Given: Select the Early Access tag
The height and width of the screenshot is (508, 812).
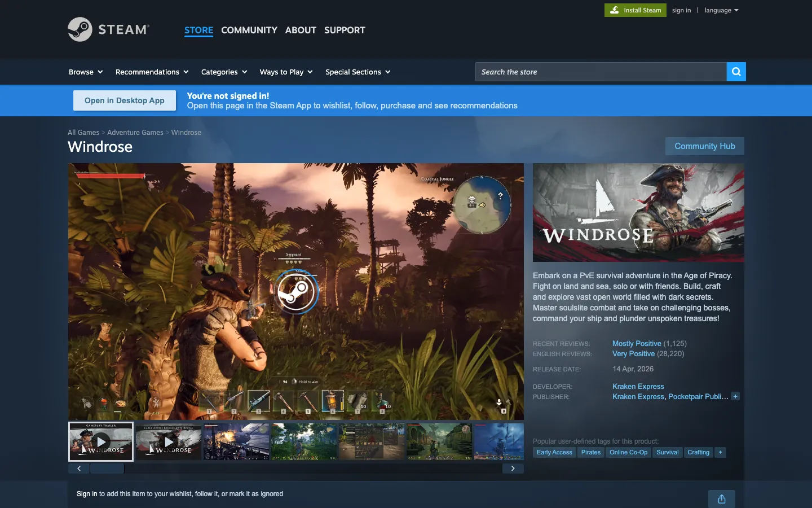Looking at the screenshot, I should (554, 452).
